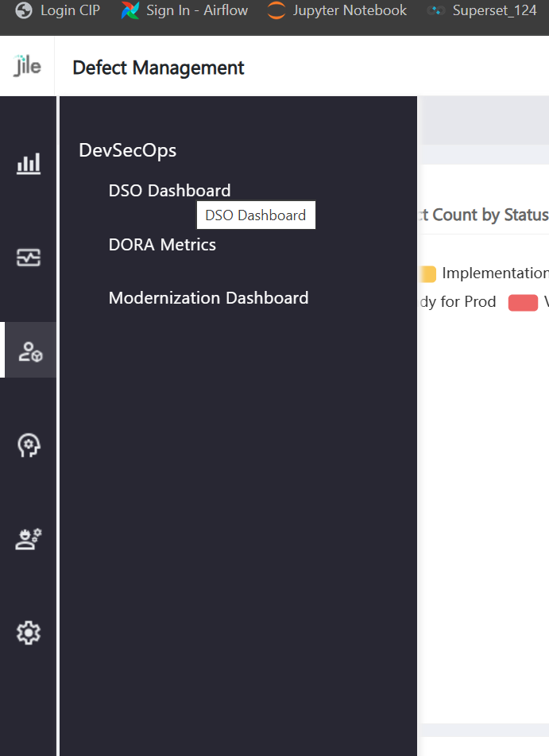This screenshot has height=756, width=549.
Task: Go to Modernization Dashboard
Action: coord(208,298)
